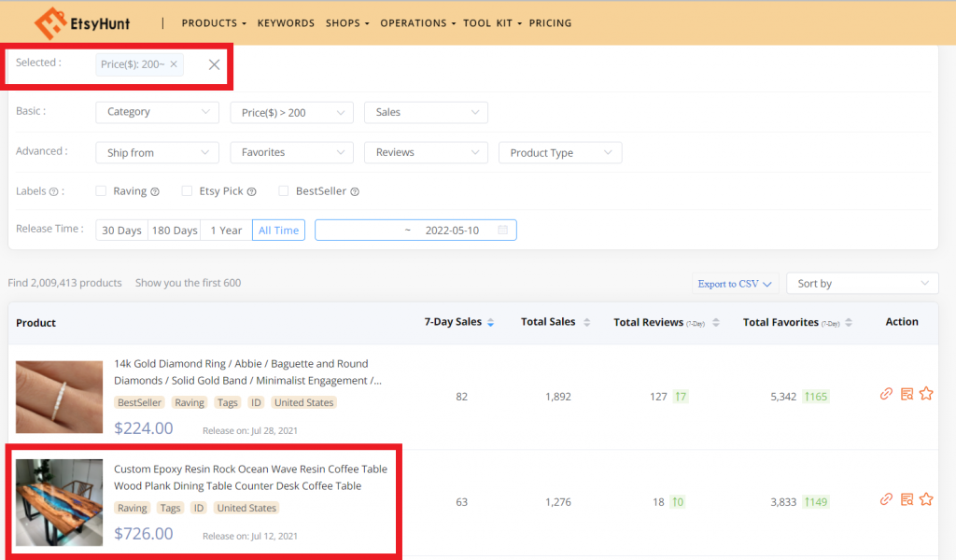Click the details icon for Epoxy Resin Table
This screenshot has width=956, height=560.
907,499
